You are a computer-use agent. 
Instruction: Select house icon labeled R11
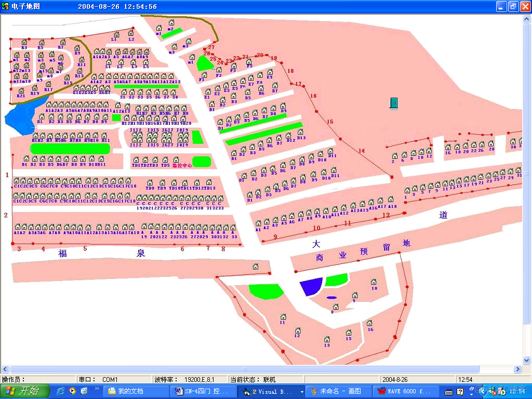[x=82, y=60]
